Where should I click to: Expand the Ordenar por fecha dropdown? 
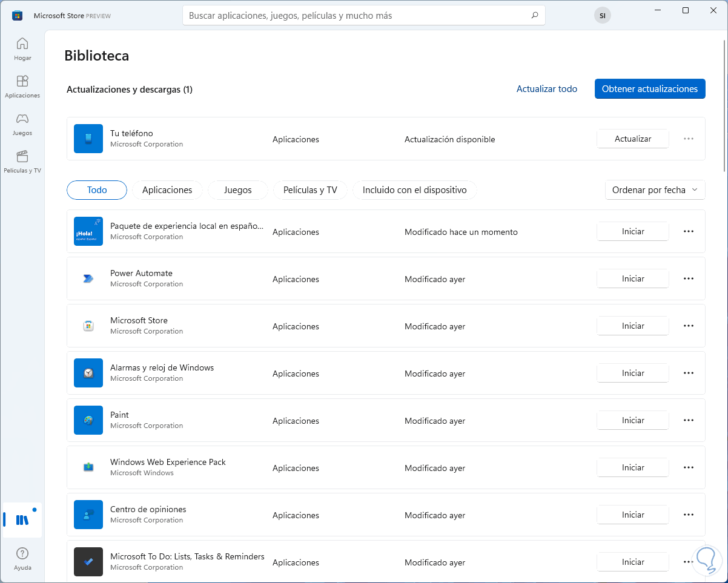[x=655, y=190]
